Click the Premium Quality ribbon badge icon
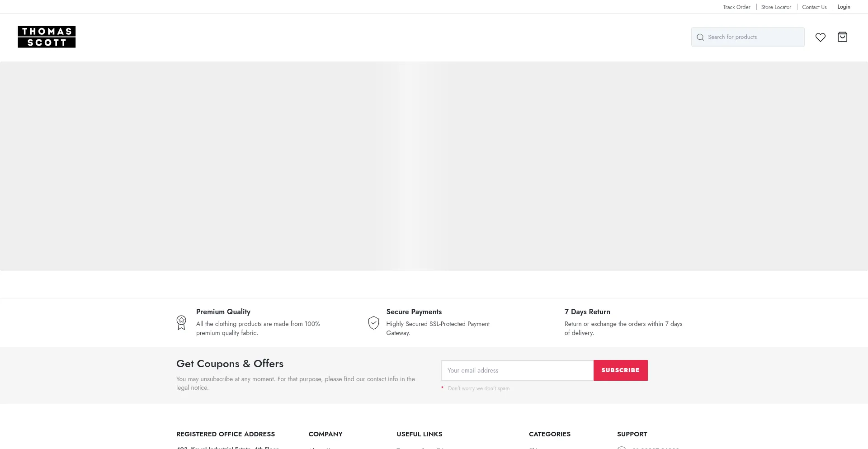This screenshot has height=449, width=868. tap(181, 322)
